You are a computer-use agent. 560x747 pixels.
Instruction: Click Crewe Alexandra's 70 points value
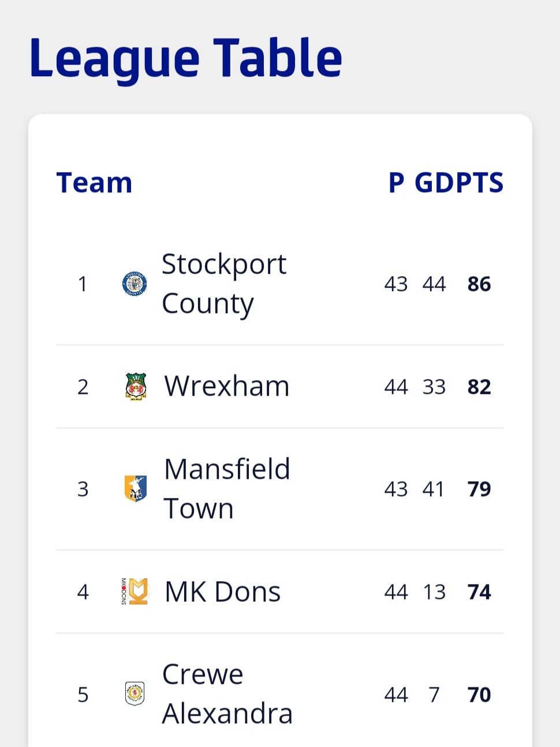click(479, 694)
